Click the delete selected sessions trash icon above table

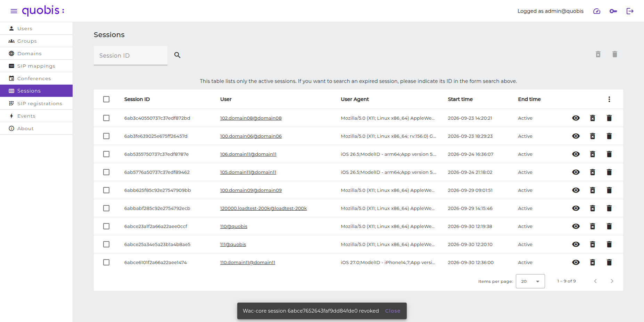[x=615, y=54]
